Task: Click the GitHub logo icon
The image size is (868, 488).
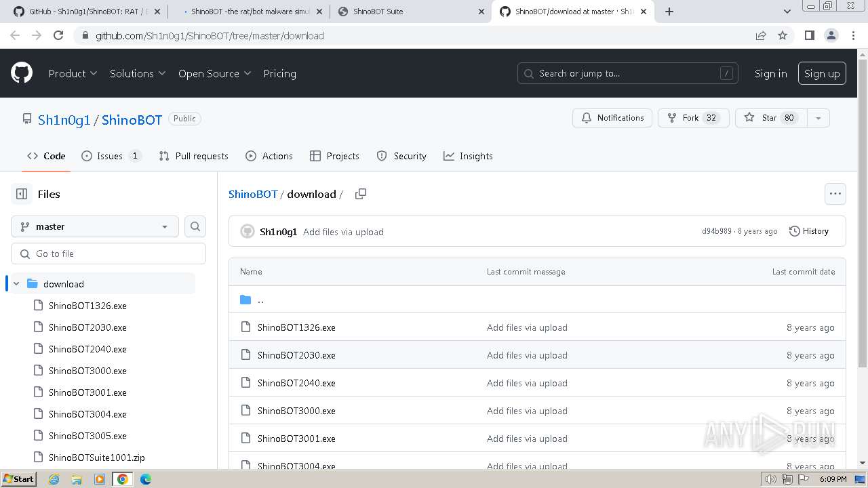Action: point(22,73)
